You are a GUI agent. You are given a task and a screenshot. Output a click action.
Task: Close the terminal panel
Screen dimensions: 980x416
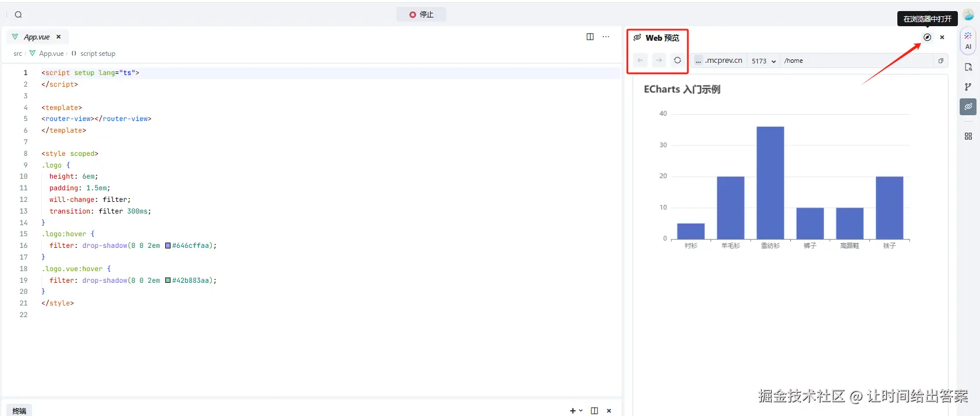(609, 411)
